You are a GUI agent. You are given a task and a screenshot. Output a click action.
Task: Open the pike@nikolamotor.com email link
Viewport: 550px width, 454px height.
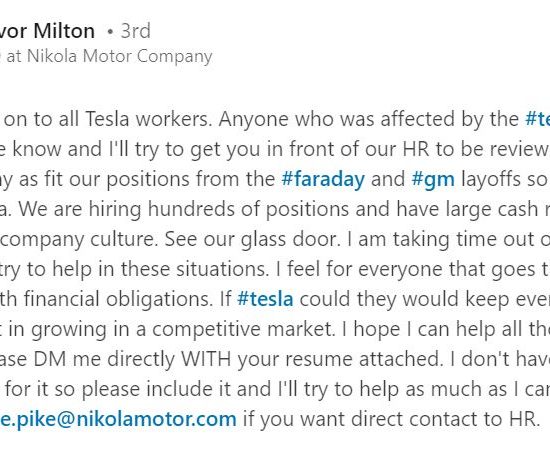pos(118,419)
